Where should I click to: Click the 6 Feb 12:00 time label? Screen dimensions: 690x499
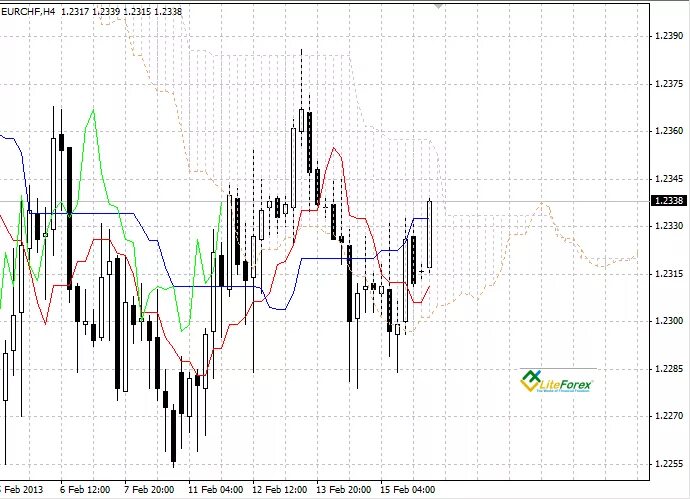pos(85,489)
